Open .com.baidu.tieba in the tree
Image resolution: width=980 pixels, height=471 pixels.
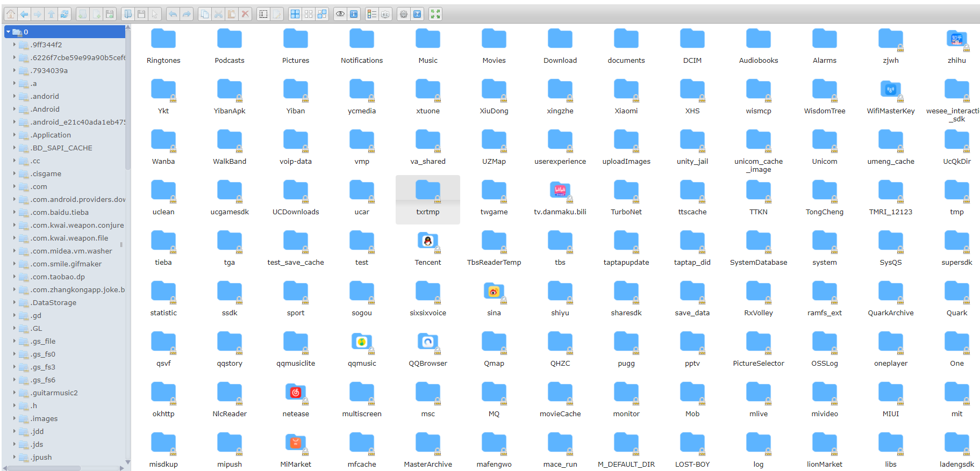click(59, 212)
